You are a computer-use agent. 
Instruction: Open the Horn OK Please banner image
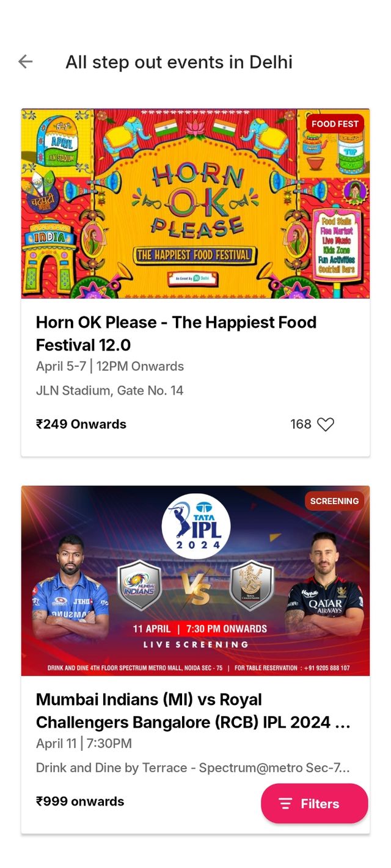[x=195, y=203]
